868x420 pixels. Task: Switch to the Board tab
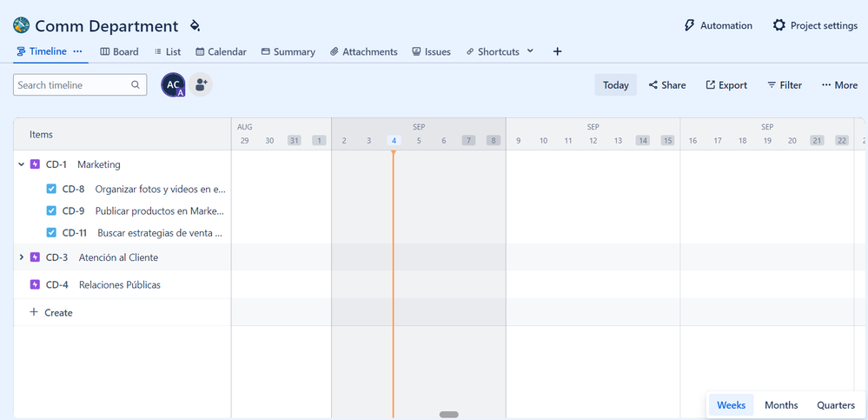point(119,51)
